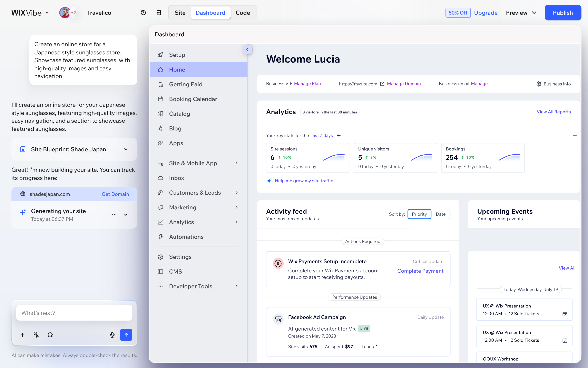Viewport: 588px width, 368px height.
Task: Click the external link icon next to mysite.com
Action: coord(382,84)
